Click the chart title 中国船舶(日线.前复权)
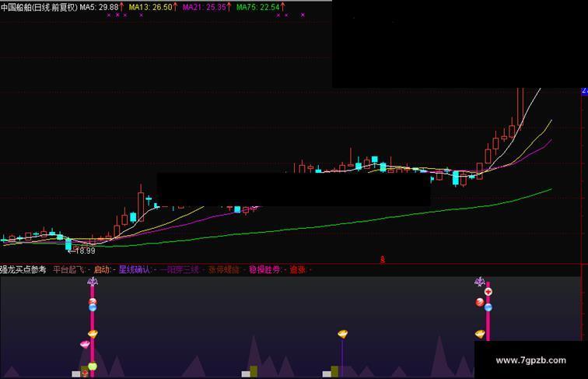Viewport: 588px width, 379px height. (39, 7)
